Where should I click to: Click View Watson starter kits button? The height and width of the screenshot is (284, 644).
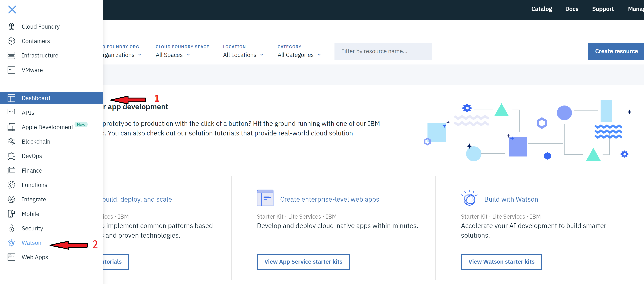point(501,262)
